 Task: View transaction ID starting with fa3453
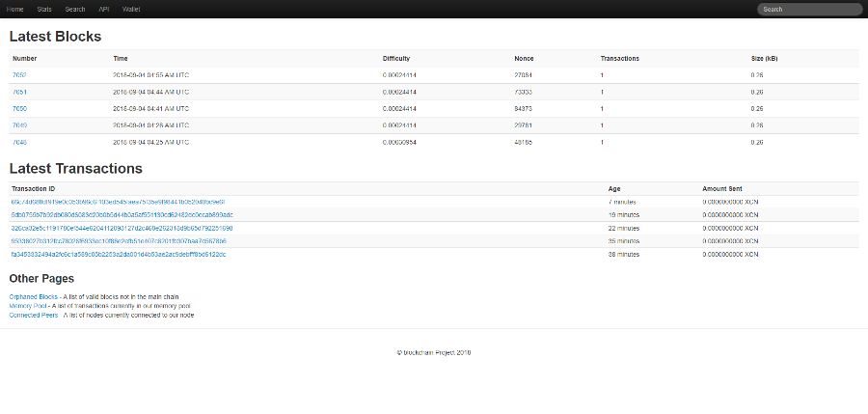[x=119, y=254]
